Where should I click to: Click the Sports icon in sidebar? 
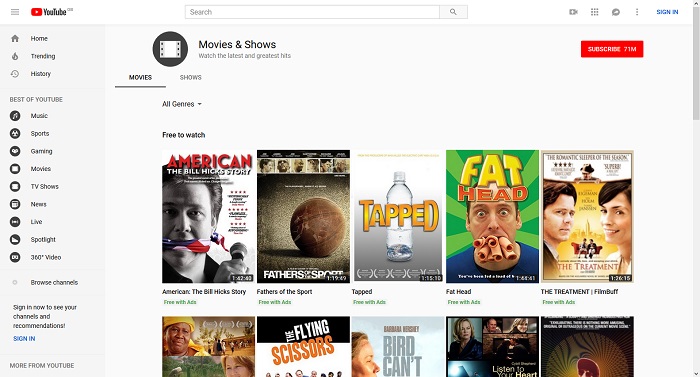pos(15,134)
